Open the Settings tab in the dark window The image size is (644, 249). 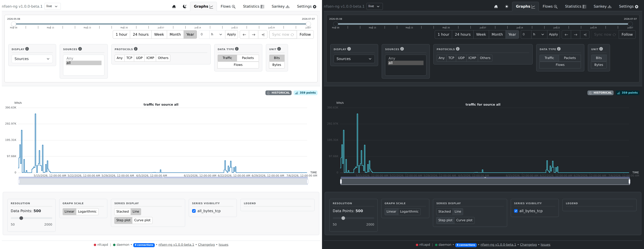tap(629, 7)
